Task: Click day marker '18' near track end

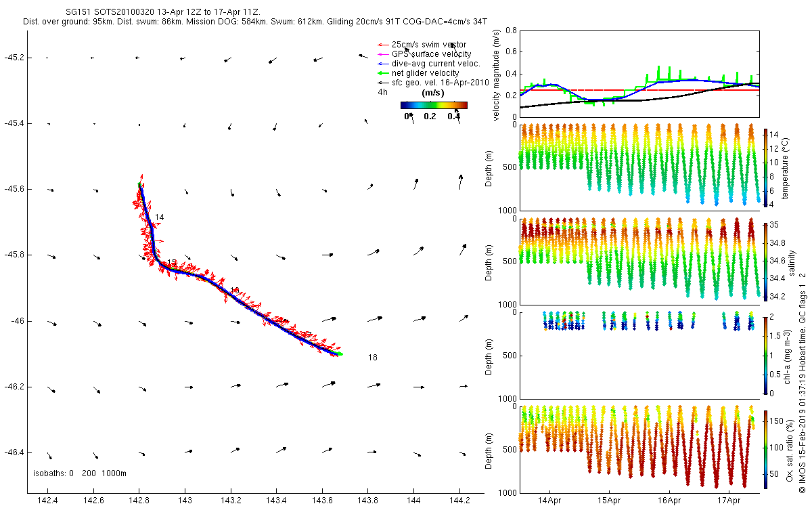Action: point(373,357)
